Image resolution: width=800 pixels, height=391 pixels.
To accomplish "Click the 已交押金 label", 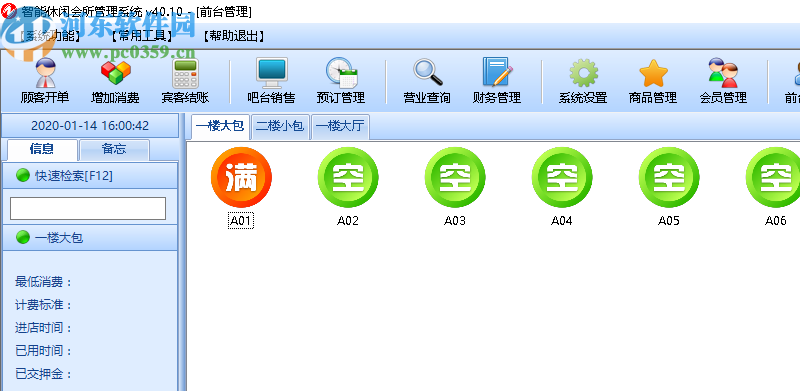I will (x=43, y=374).
